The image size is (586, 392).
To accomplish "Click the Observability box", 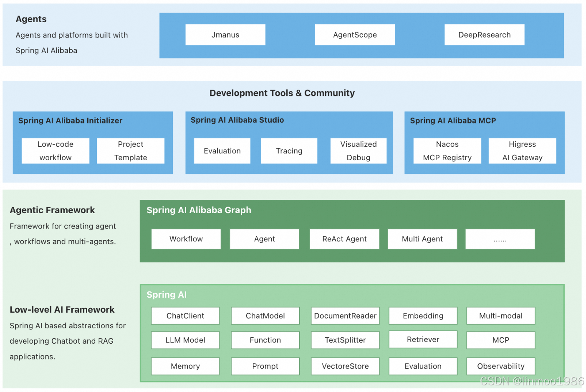I will (x=501, y=366).
